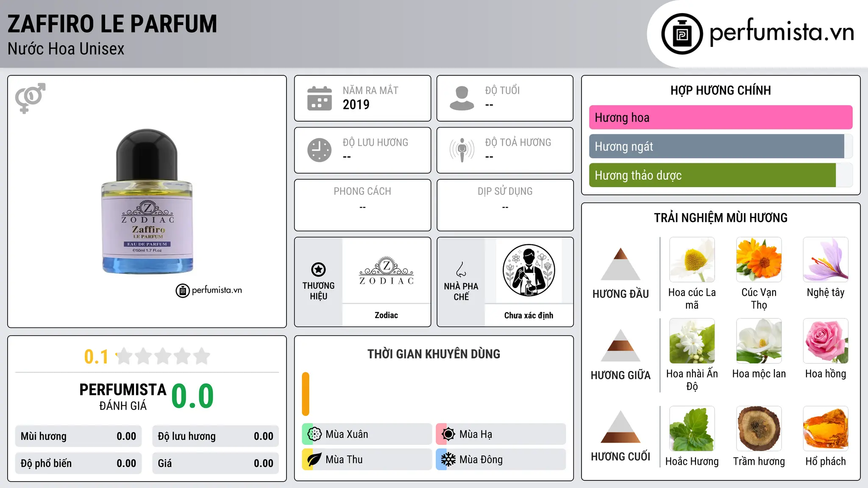Click the green 0.0 Perfumista score
This screenshot has width=868, height=488.
pyautogui.click(x=193, y=396)
